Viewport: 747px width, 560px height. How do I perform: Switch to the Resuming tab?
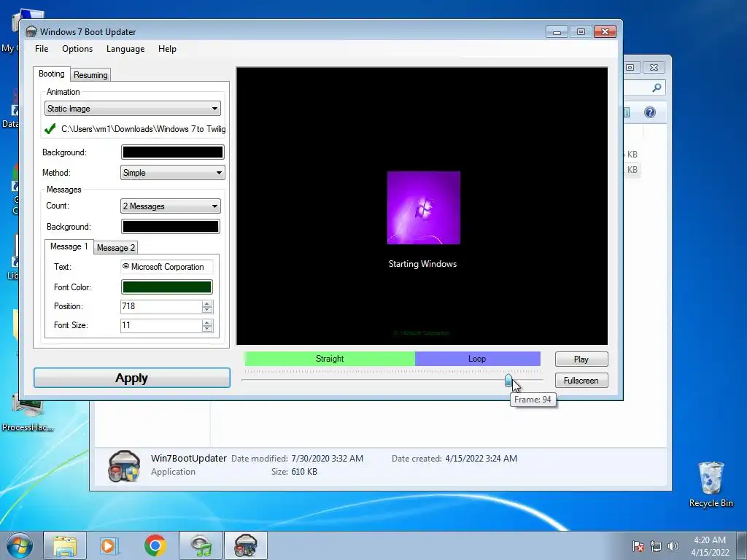[x=90, y=75]
